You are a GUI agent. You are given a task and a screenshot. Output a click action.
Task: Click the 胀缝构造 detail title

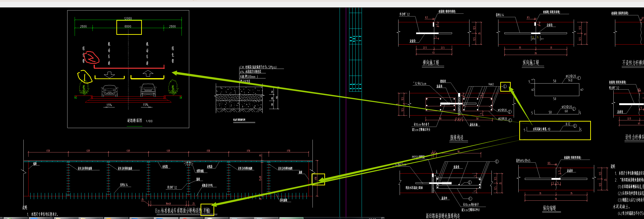point(457,137)
